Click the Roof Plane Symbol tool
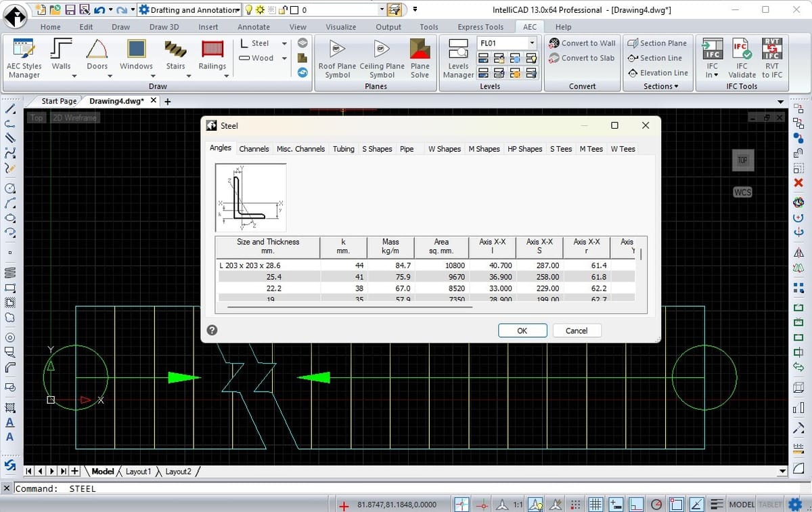This screenshot has height=512, width=812. pyautogui.click(x=338, y=60)
